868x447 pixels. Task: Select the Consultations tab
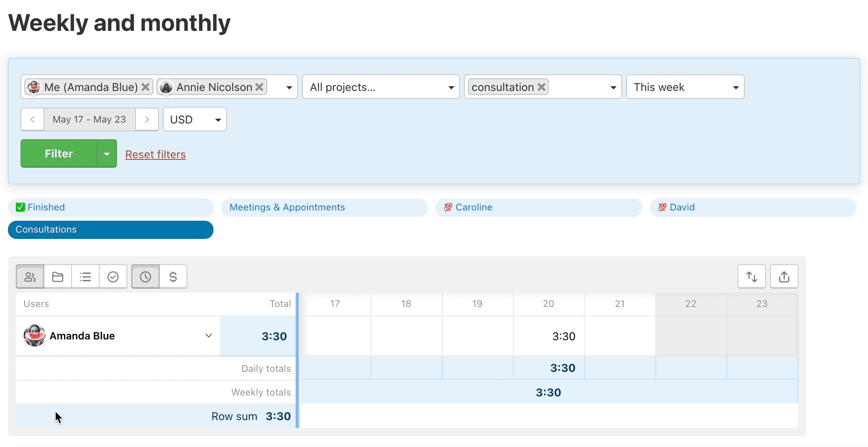(111, 229)
